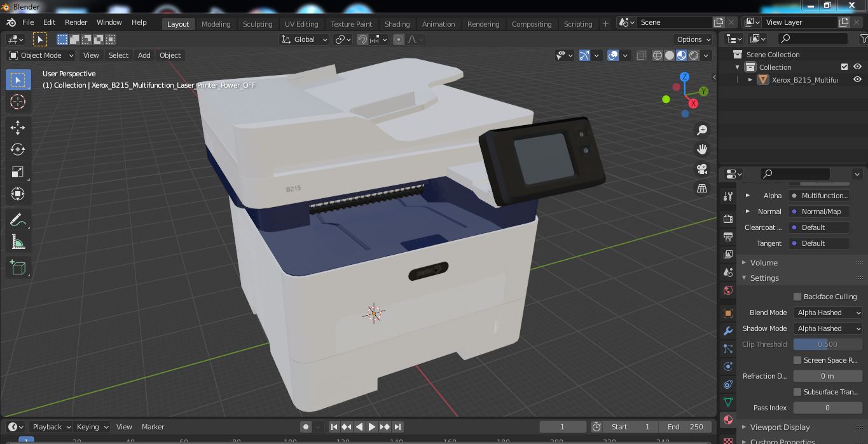This screenshot has height=444, width=868.
Task: Activate the Cursor tool
Action: click(18, 102)
